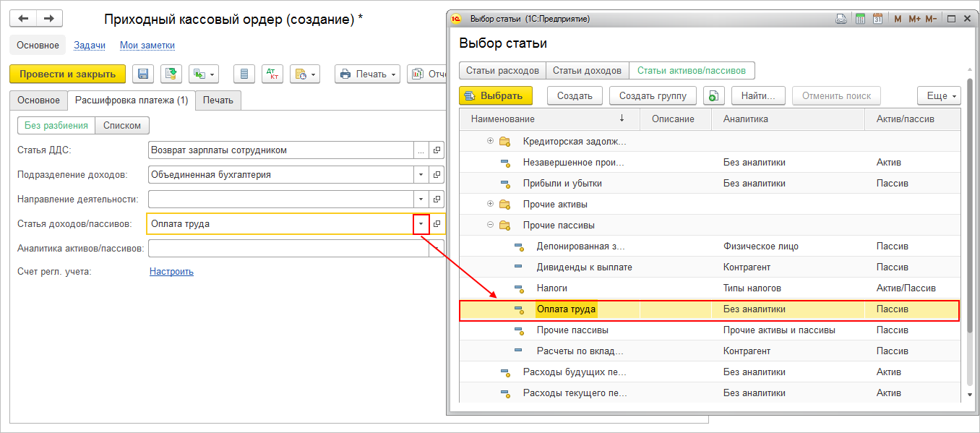
Task: Open the calculator icon in dialog titlebar
Action: click(861, 19)
